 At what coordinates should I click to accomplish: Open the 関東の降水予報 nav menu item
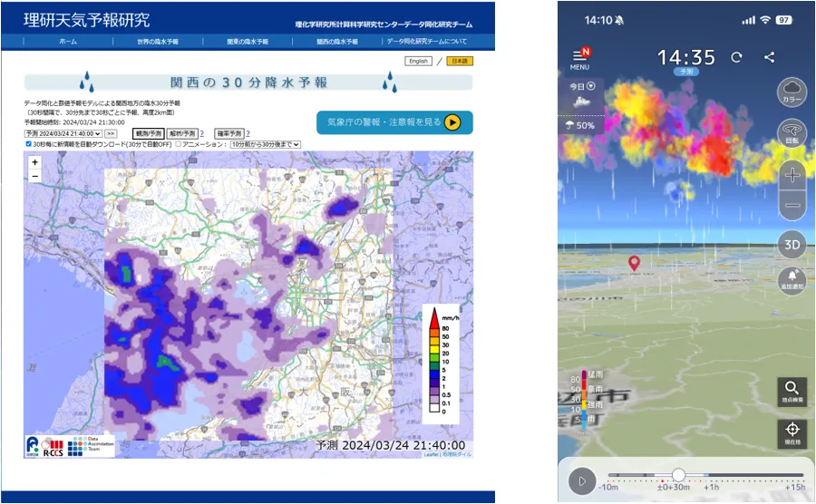tap(248, 42)
